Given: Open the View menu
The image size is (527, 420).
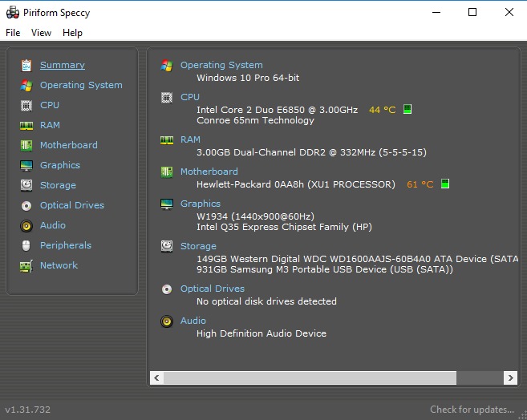Looking at the screenshot, I should coord(41,33).
